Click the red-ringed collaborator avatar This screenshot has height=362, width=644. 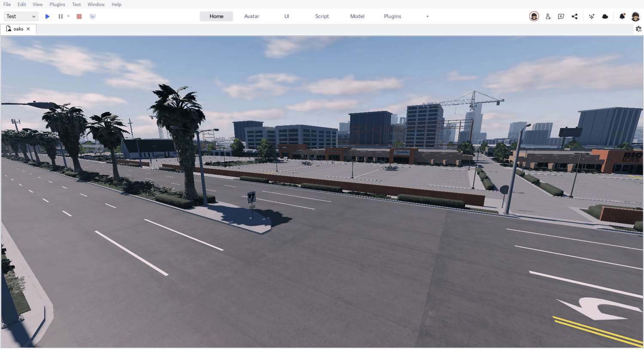click(534, 16)
